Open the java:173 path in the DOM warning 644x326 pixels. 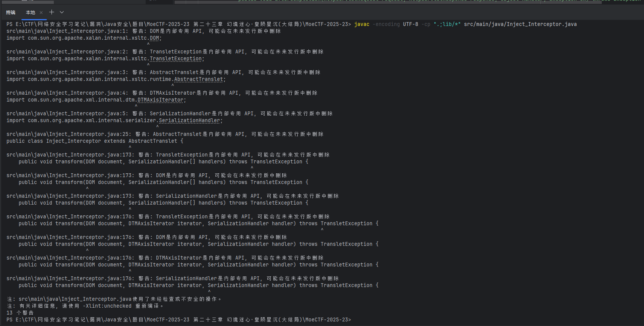coord(70,176)
